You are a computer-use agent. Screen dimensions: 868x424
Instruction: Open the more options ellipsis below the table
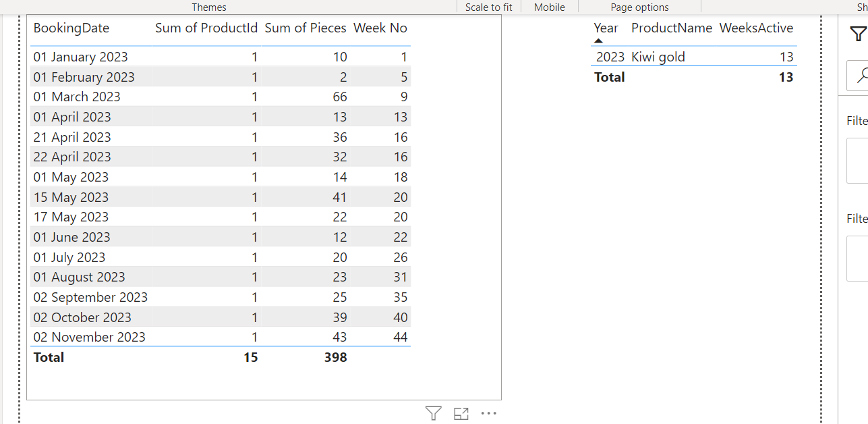tap(489, 413)
